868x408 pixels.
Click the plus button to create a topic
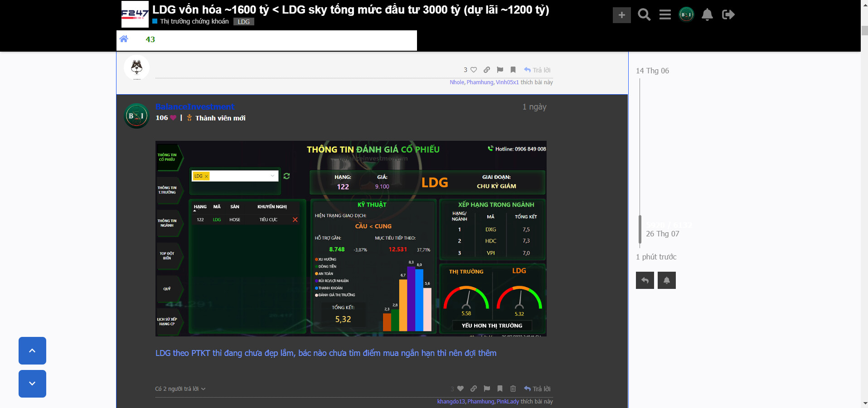click(x=622, y=15)
